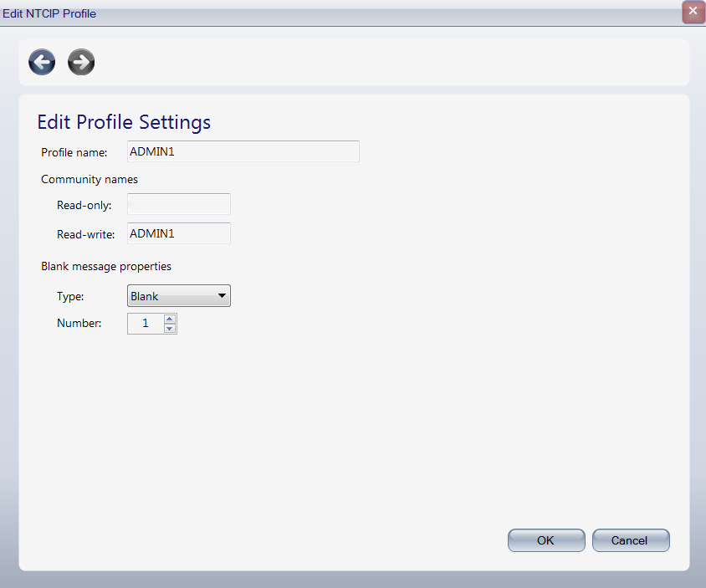
Task: Select the left arrow icon in toolbar
Action: tap(41, 62)
